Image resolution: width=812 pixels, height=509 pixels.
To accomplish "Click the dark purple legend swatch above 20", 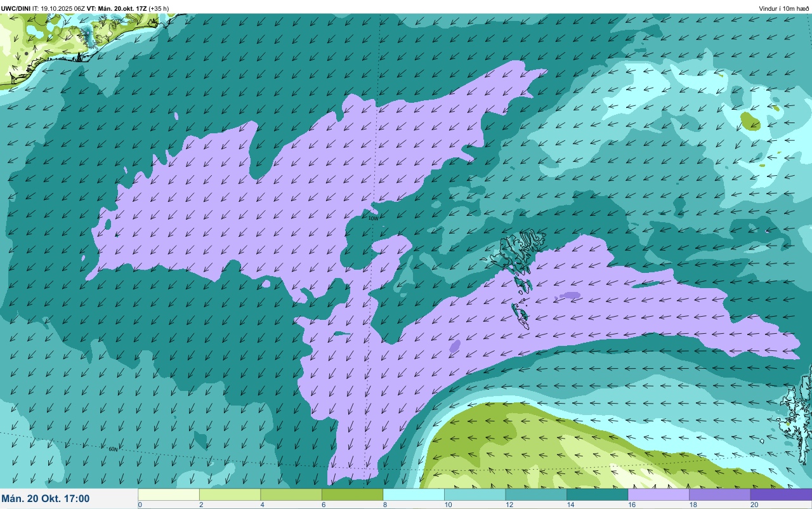I will (x=781, y=494).
